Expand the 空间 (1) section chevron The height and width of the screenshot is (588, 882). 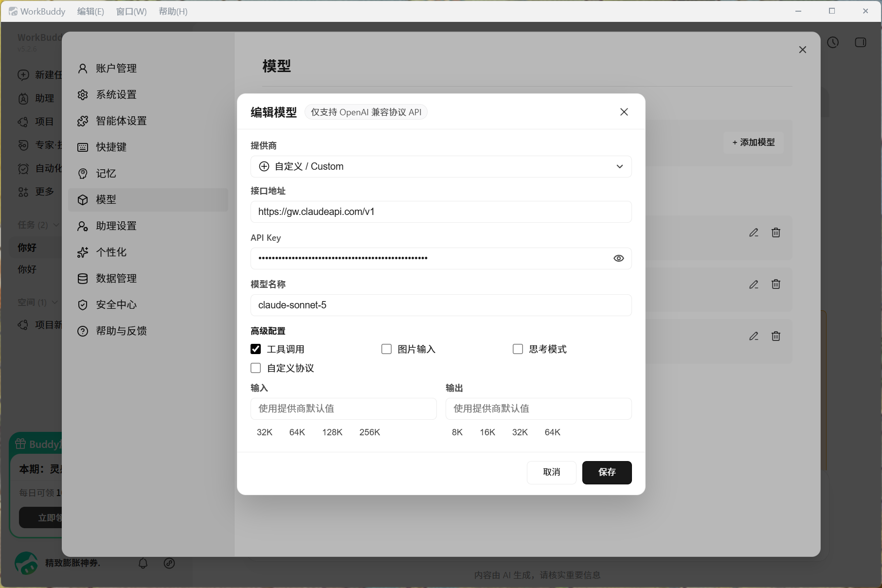(x=55, y=302)
